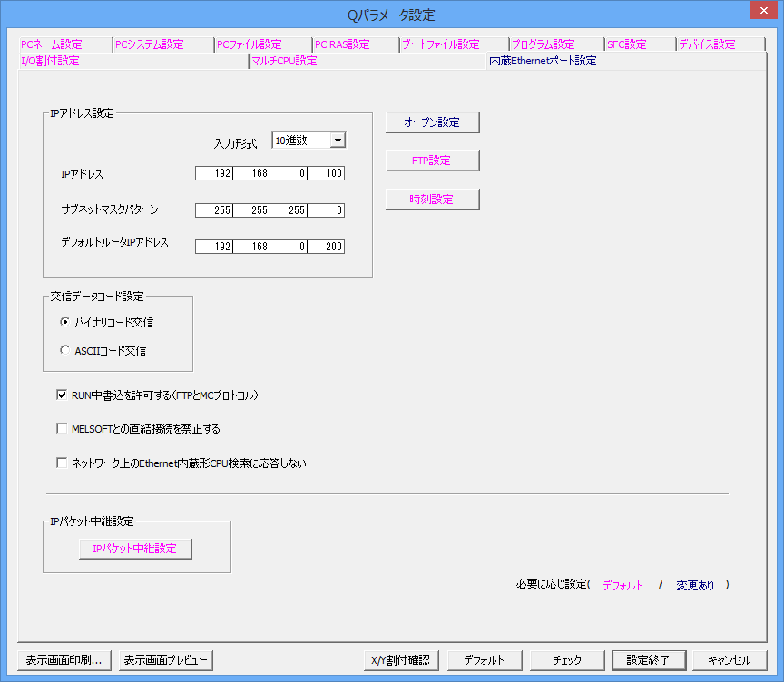Screen dimensions: 784x682
Task: Click the IPパケット中継設定 button
Action: [134, 549]
